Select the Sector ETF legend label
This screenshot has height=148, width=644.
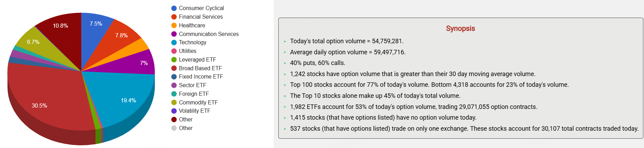[192, 85]
